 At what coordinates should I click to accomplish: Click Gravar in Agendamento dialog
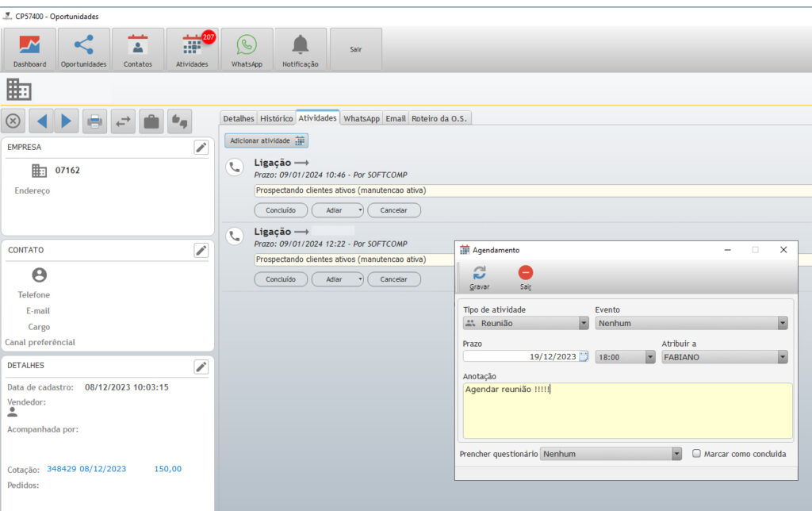click(479, 277)
